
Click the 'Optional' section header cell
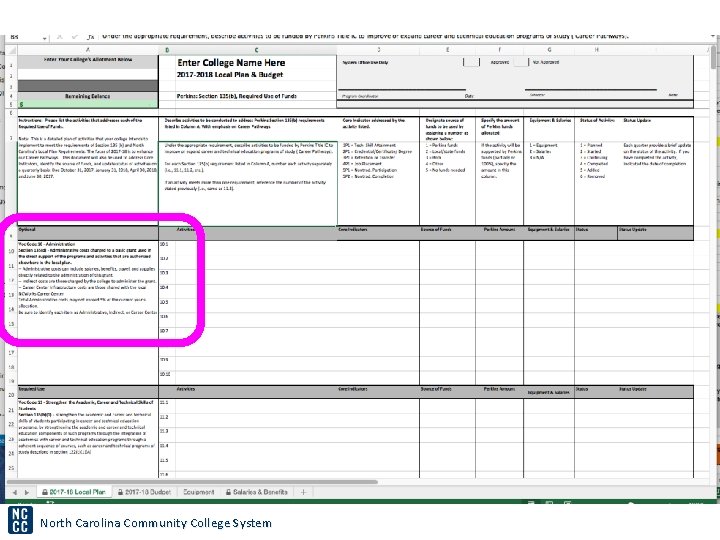(x=88, y=232)
